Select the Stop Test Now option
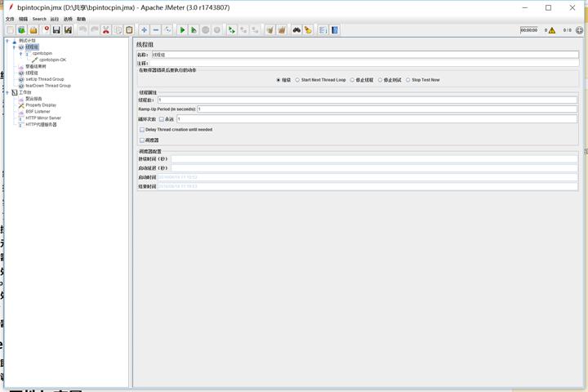The image size is (588, 392). pyautogui.click(x=408, y=80)
